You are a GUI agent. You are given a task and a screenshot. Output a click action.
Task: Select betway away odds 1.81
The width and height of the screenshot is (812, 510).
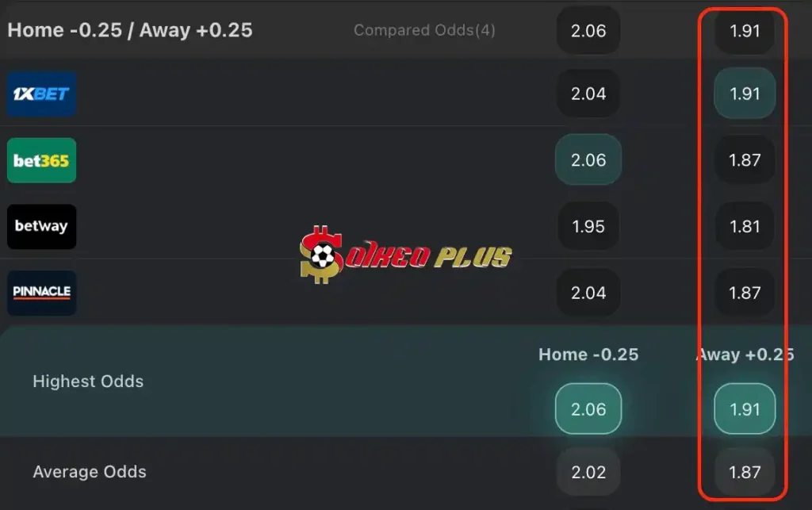coord(745,226)
